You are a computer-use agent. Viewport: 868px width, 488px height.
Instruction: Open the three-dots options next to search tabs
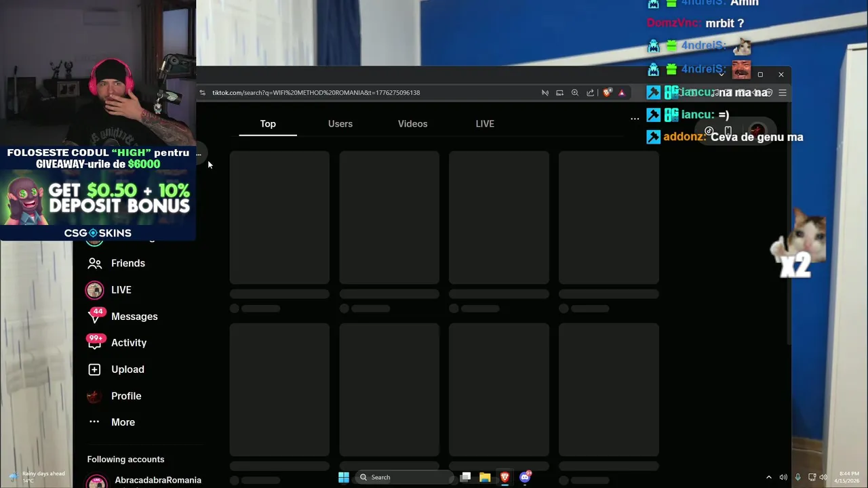[x=635, y=118]
